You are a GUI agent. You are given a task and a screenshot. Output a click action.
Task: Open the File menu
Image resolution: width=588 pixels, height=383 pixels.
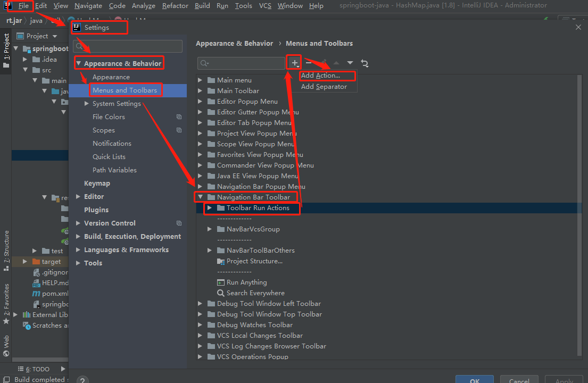pos(23,6)
